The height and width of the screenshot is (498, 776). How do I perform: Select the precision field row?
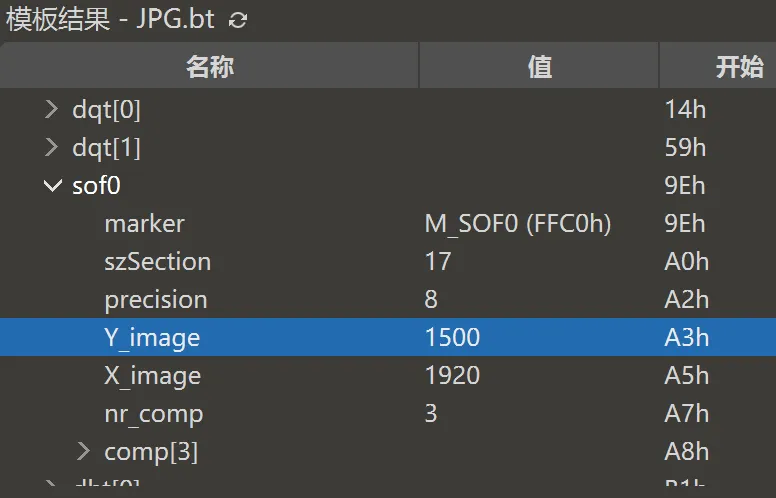pos(155,300)
